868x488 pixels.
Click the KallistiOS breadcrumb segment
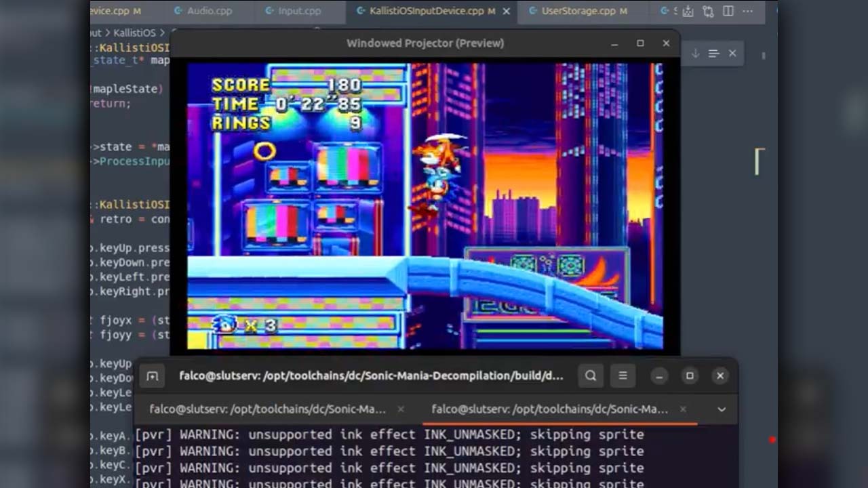(134, 33)
